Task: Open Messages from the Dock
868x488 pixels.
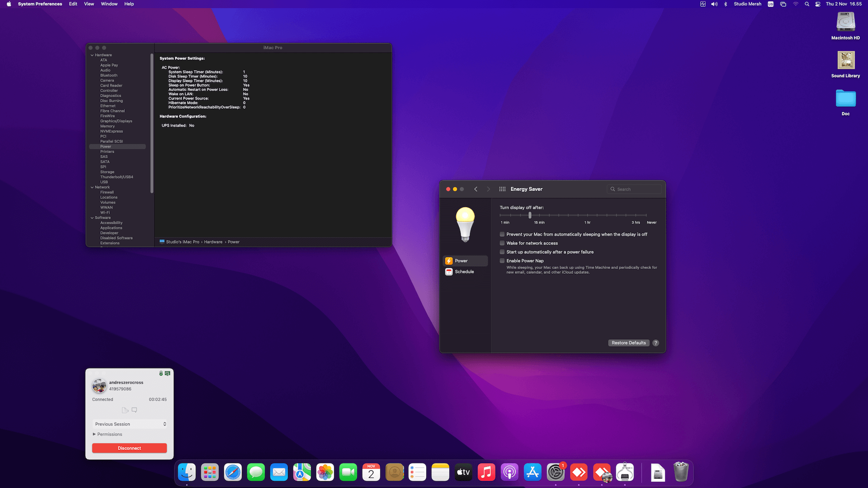Action: [x=256, y=473]
